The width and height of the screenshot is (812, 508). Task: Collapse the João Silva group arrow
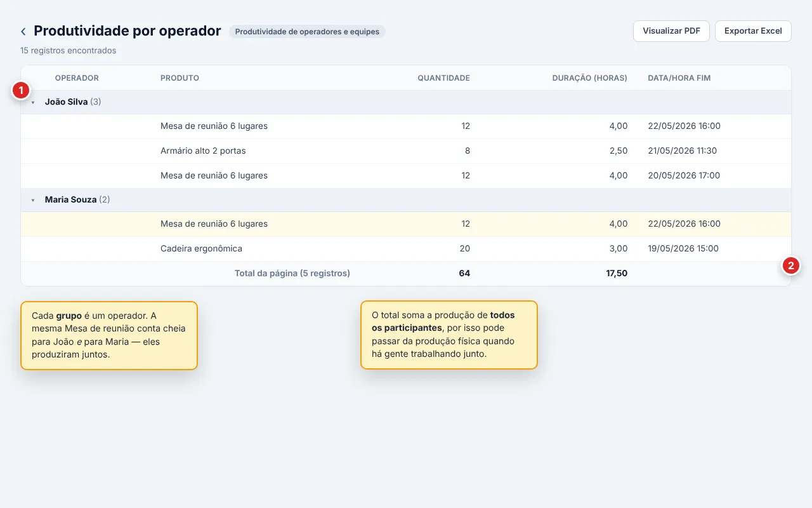[x=33, y=102]
